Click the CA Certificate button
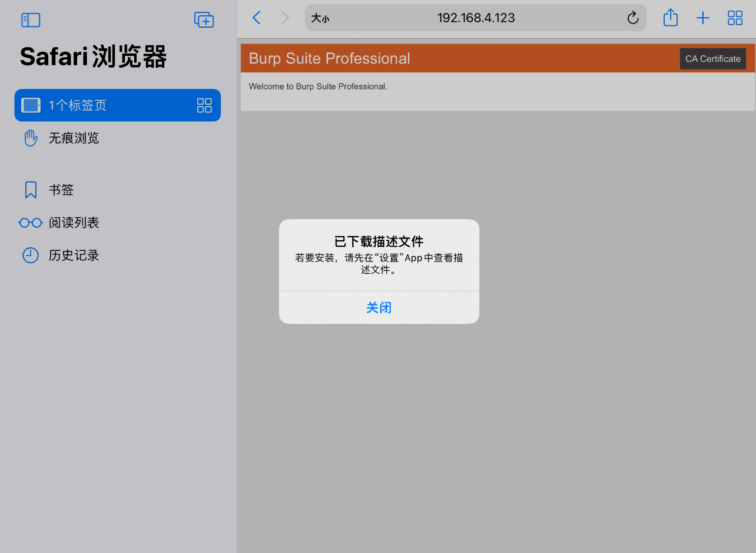 point(713,59)
